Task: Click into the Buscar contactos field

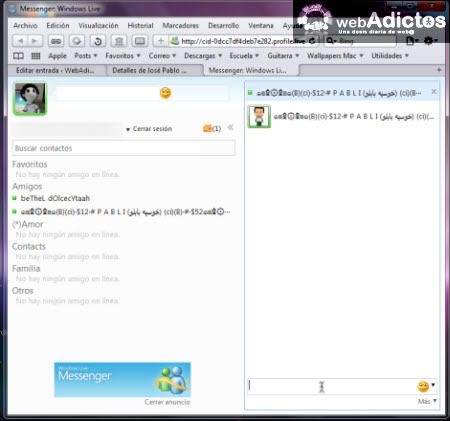Action: tap(124, 148)
